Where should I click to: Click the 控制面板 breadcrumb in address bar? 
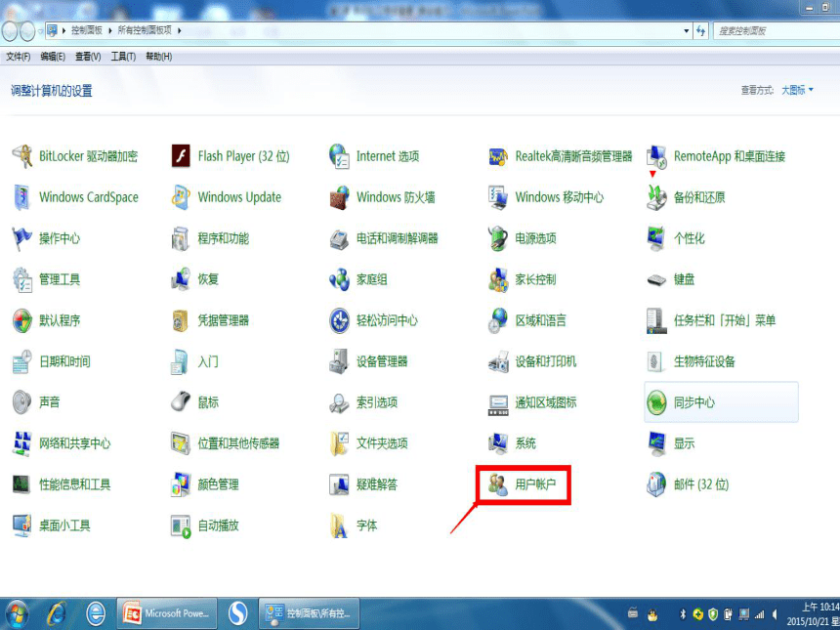click(87, 30)
